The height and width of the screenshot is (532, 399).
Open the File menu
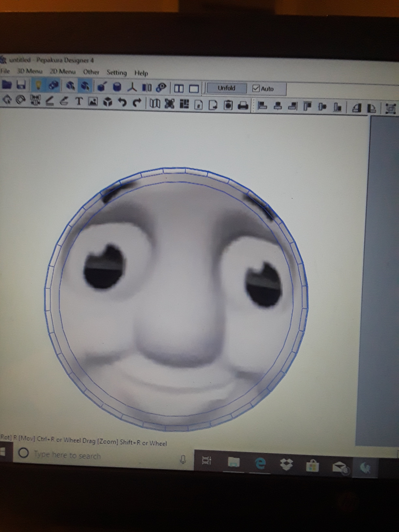pos(5,71)
